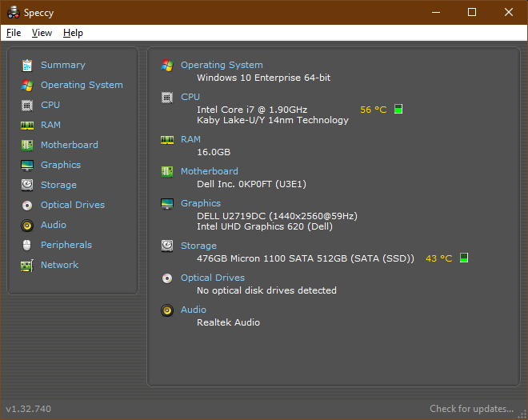Viewport: 528px width, 420px height.
Task: Click the Graphics monitor icon in summary panel
Action: [x=167, y=204]
